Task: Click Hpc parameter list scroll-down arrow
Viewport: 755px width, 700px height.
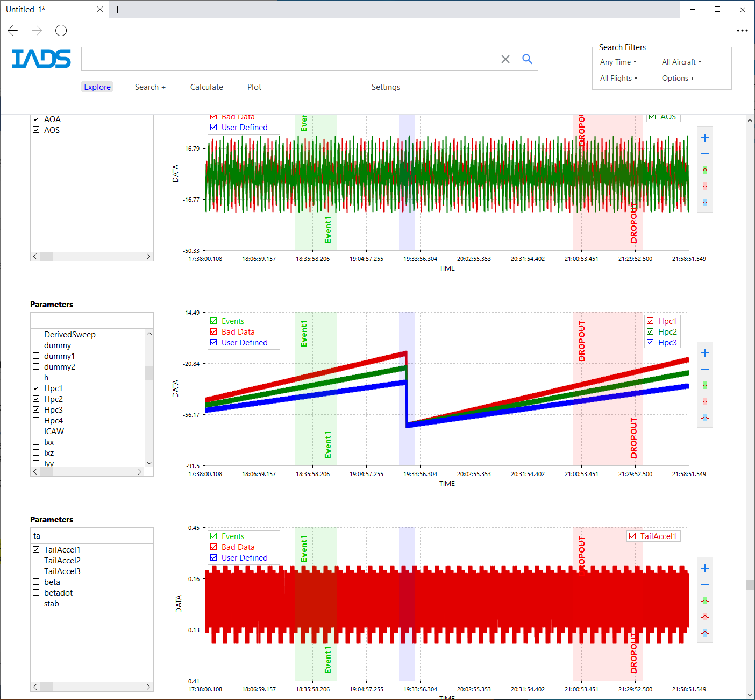Action: coord(149,463)
